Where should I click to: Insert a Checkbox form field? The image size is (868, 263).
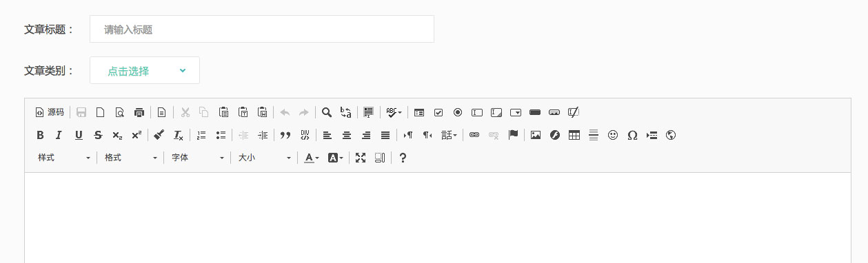pyautogui.click(x=438, y=112)
